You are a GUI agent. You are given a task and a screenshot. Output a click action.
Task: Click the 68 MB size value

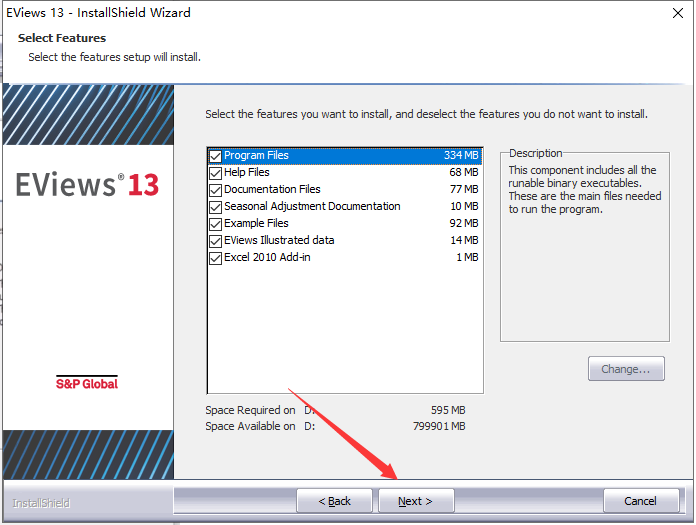(464, 172)
